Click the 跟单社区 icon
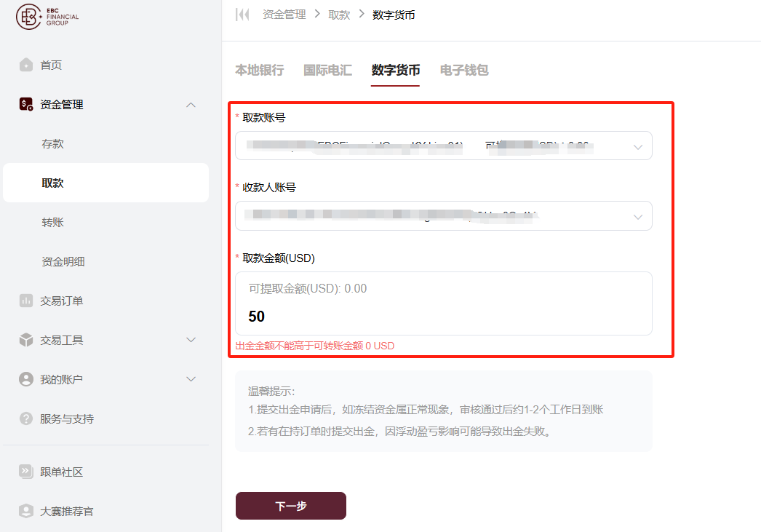 pyautogui.click(x=26, y=472)
